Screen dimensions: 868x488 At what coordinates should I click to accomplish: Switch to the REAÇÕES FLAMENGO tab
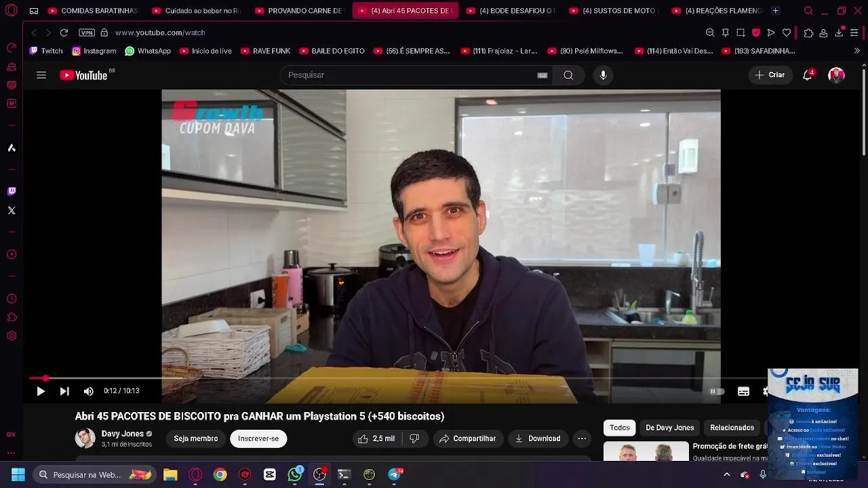[717, 11]
